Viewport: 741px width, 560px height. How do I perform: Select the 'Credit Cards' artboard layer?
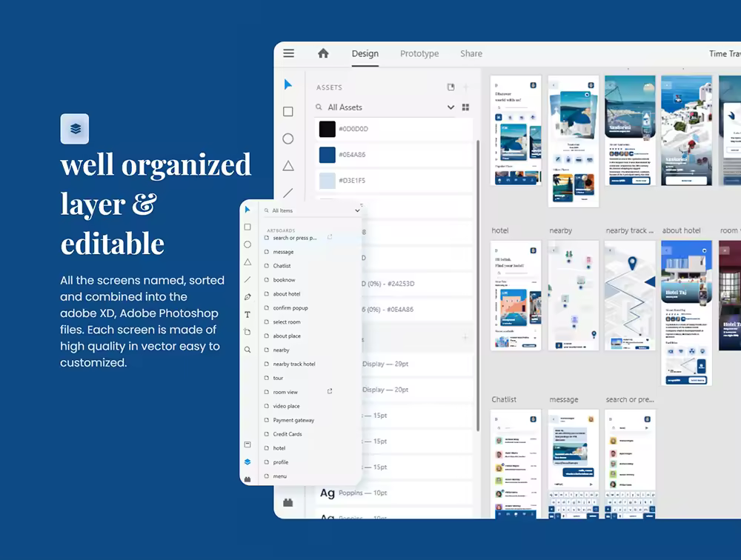(x=288, y=434)
